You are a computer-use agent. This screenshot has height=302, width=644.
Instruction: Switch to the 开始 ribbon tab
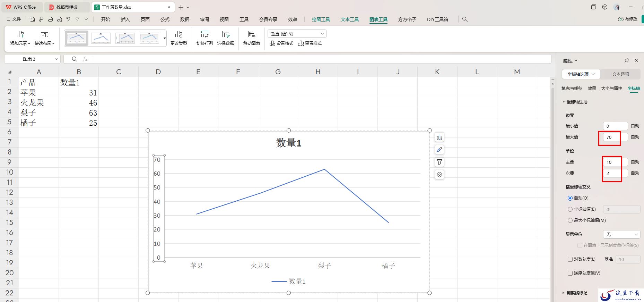click(x=105, y=19)
